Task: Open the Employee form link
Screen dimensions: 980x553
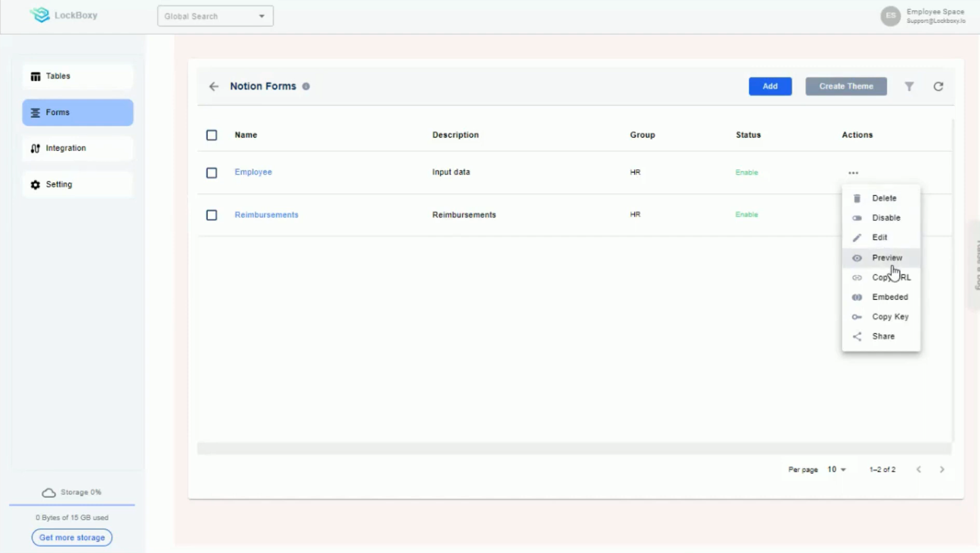Action: pos(253,172)
